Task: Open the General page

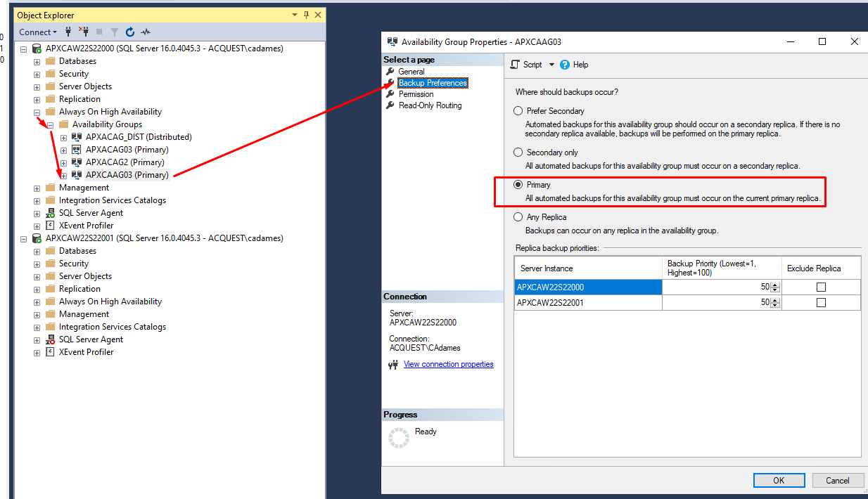Action: (411, 72)
